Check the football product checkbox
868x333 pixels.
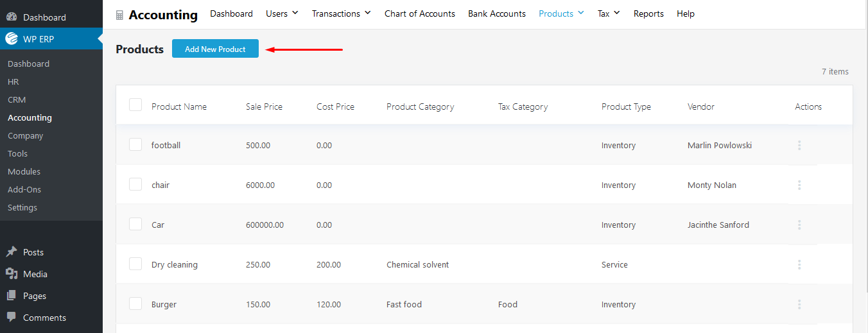135,145
